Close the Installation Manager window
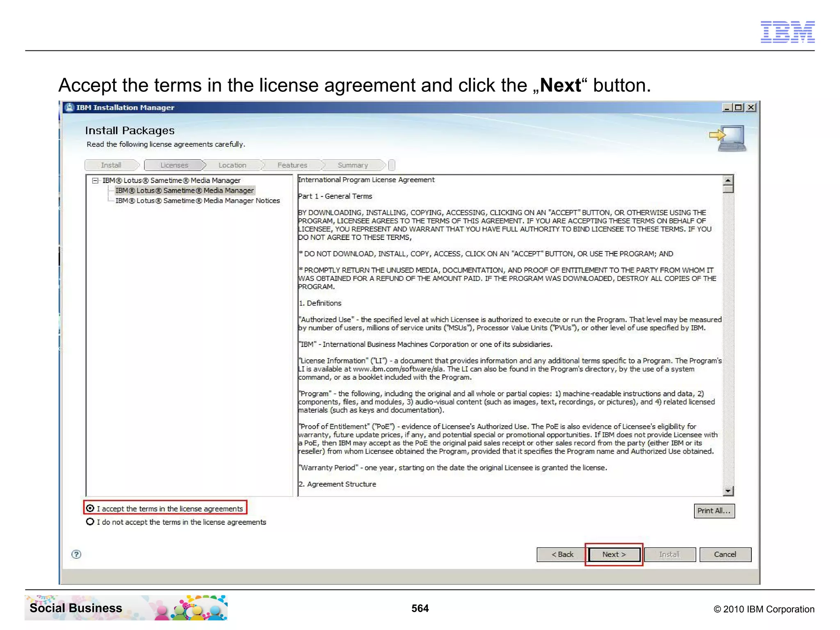This screenshot has width=840, height=630. click(x=751, y=107)
